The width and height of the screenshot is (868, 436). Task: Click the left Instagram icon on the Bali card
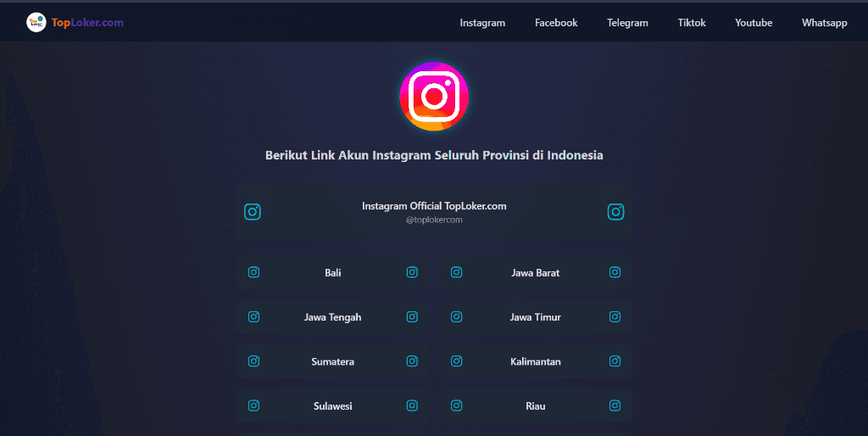(x=253, y=272)
